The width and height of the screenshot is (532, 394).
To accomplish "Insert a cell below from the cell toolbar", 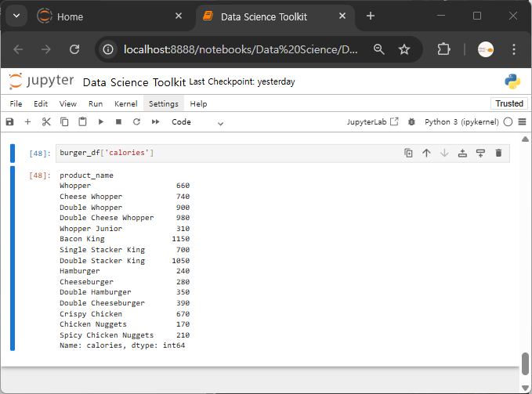I will pyautogui.click(x=480, y=153).
